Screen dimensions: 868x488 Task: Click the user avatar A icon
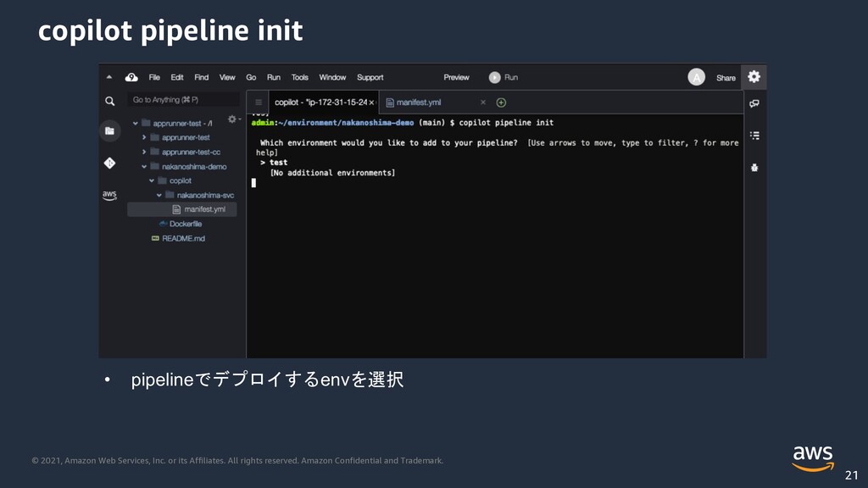pos(697,77)
